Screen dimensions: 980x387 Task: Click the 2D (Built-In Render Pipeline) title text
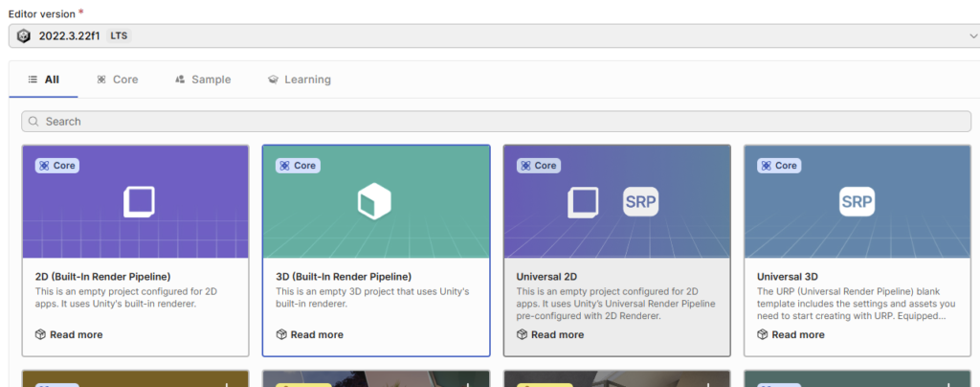pyautogui.click(x=103, y=276)
